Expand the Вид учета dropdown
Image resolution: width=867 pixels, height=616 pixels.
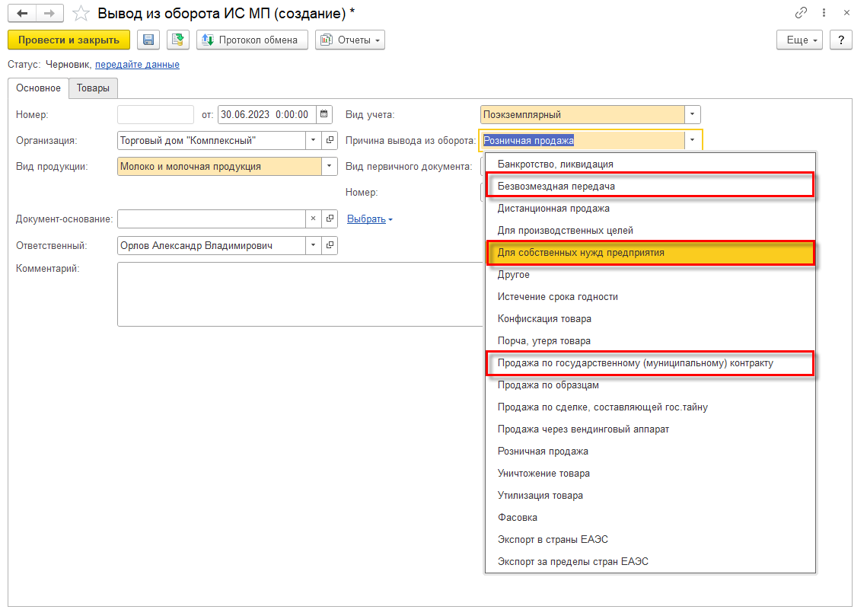[x=692, y=114]
